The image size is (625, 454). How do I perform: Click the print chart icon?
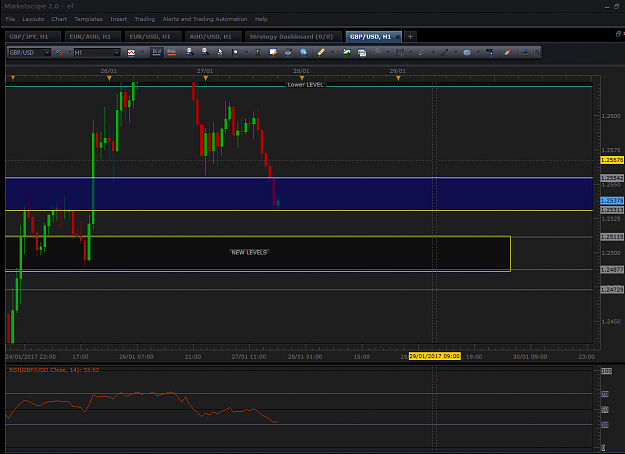[288, 52]
